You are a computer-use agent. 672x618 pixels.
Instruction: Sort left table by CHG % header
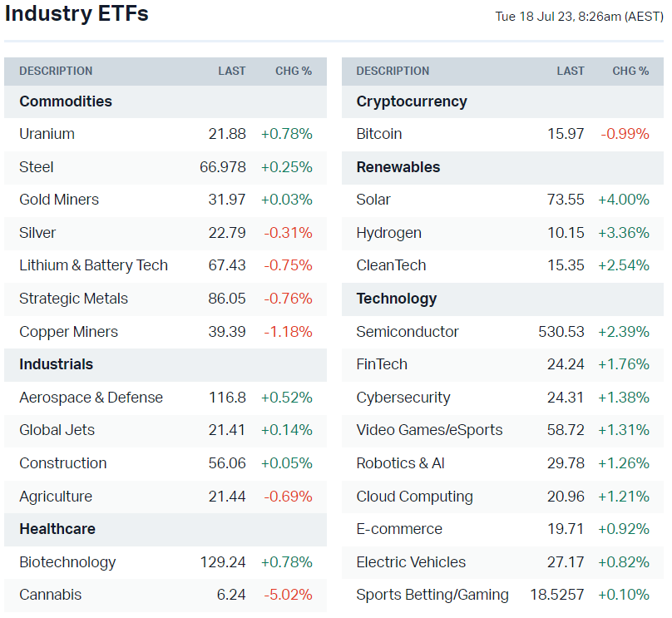pos(294,72)
